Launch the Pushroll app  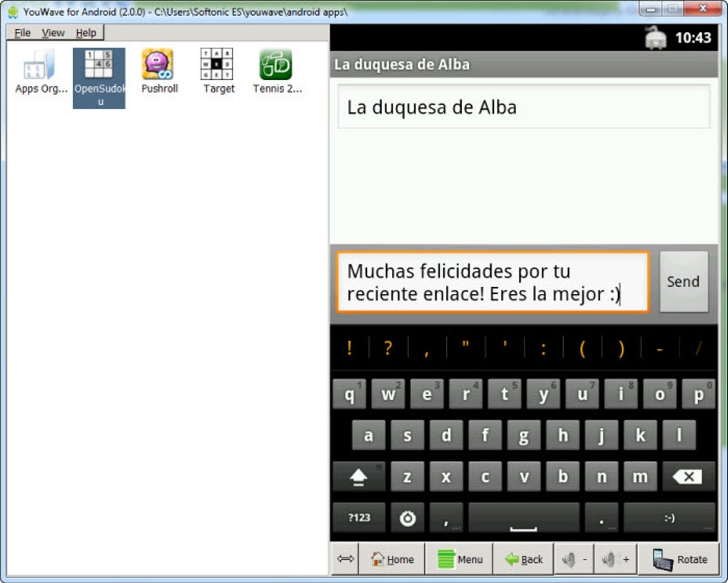point(158,71)
